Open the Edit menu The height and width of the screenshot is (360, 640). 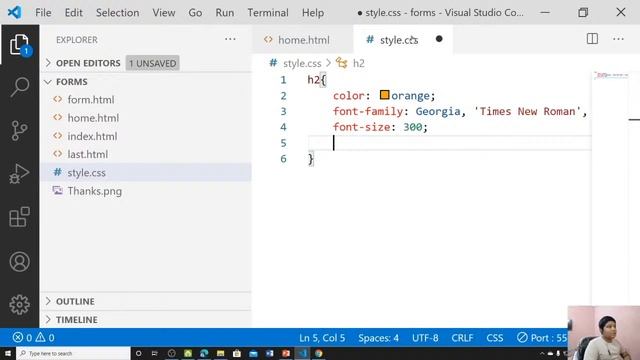73,13
